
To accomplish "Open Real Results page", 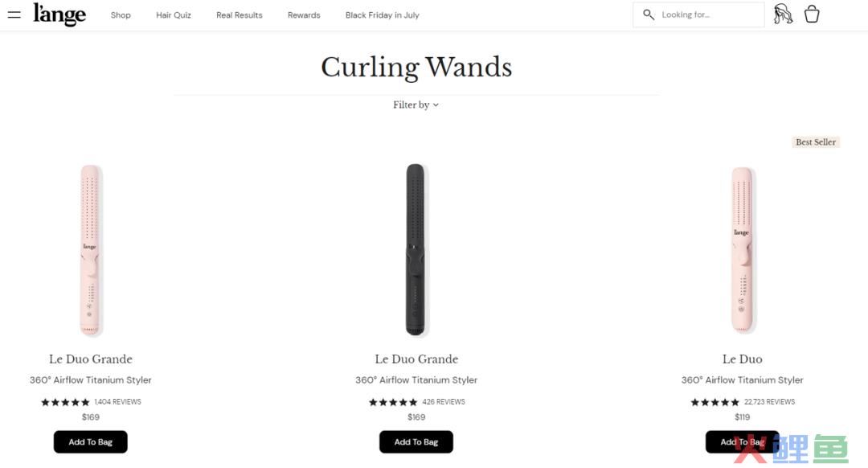I will tap(240, 15).
